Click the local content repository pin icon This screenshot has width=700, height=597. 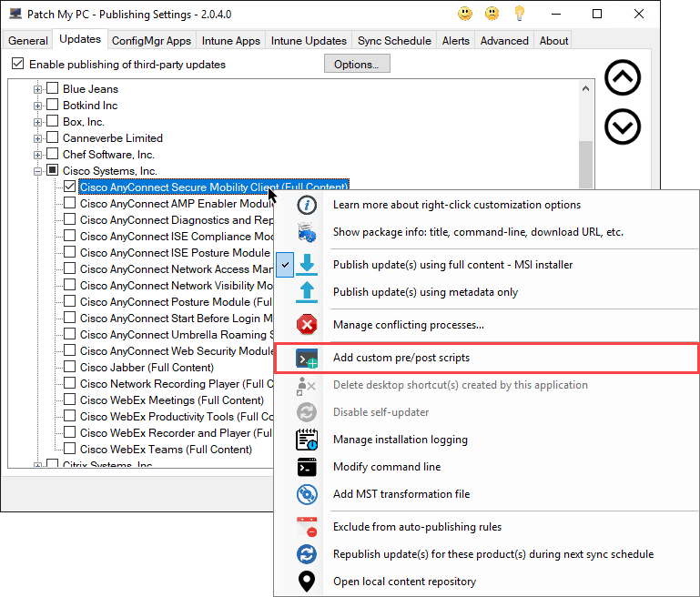click(307, 582)
